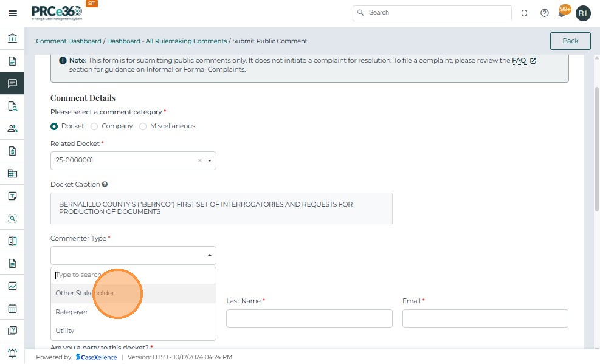Choose Utility in the dropdown list
The image size is (600, 364).
tap(65, 331)
